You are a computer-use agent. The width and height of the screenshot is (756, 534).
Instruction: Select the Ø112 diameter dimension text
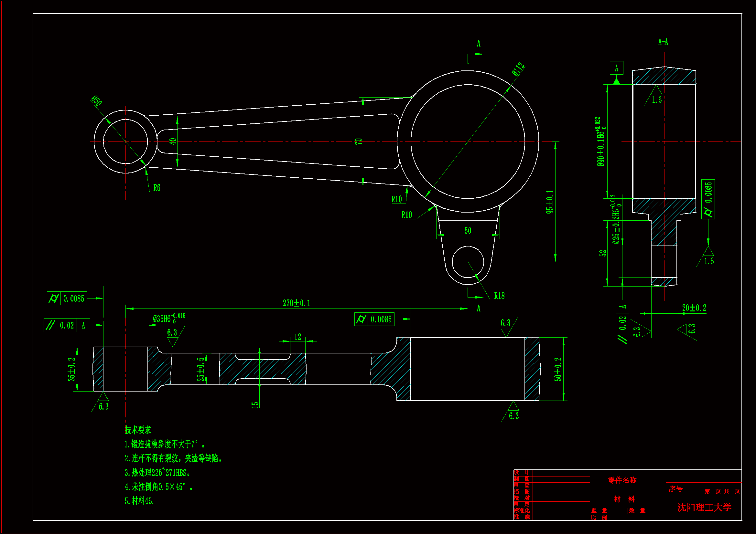(518, 69)
